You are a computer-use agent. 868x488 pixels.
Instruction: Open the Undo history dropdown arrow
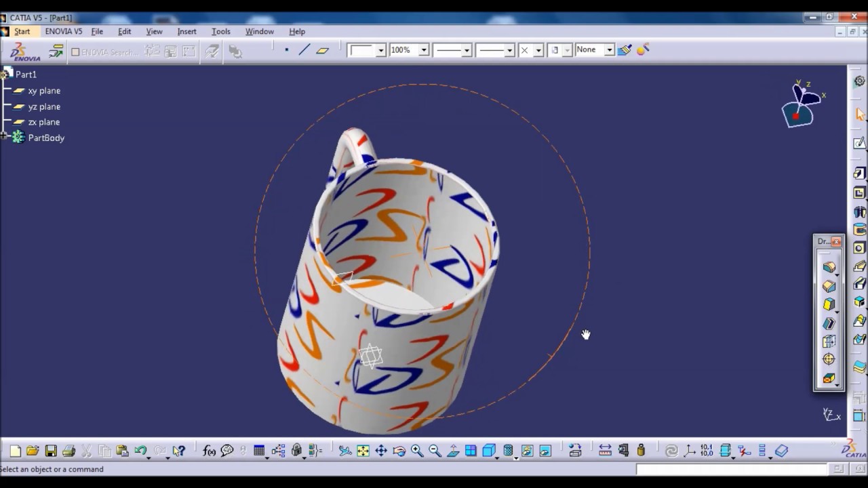tap(149, 457)
